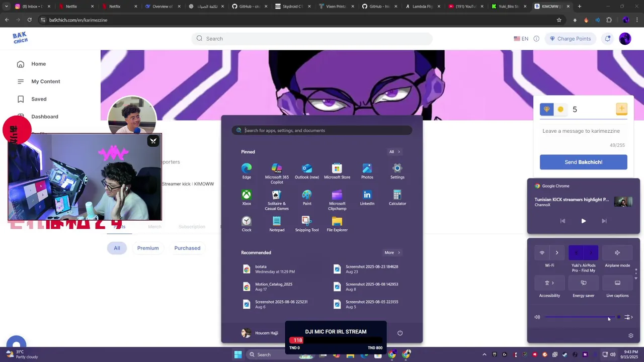Click the yellow plus points button
Viewport: 644px width, 362px height.
click(x=621, y=109)
